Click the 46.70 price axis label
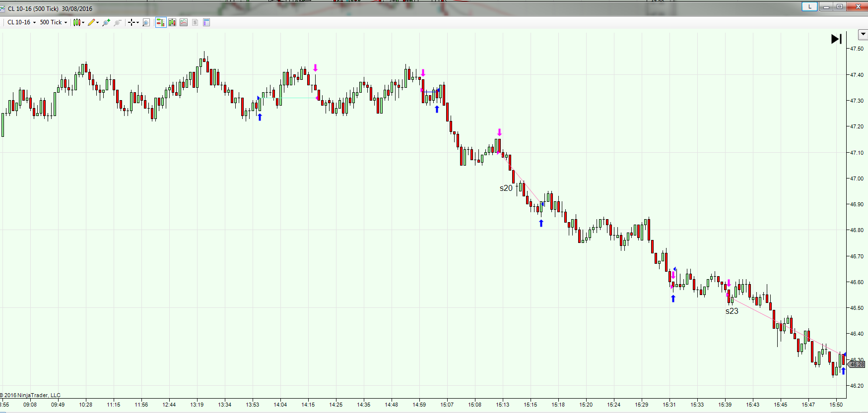Screen dimensions: 868x413 click(x=857, y=256)
